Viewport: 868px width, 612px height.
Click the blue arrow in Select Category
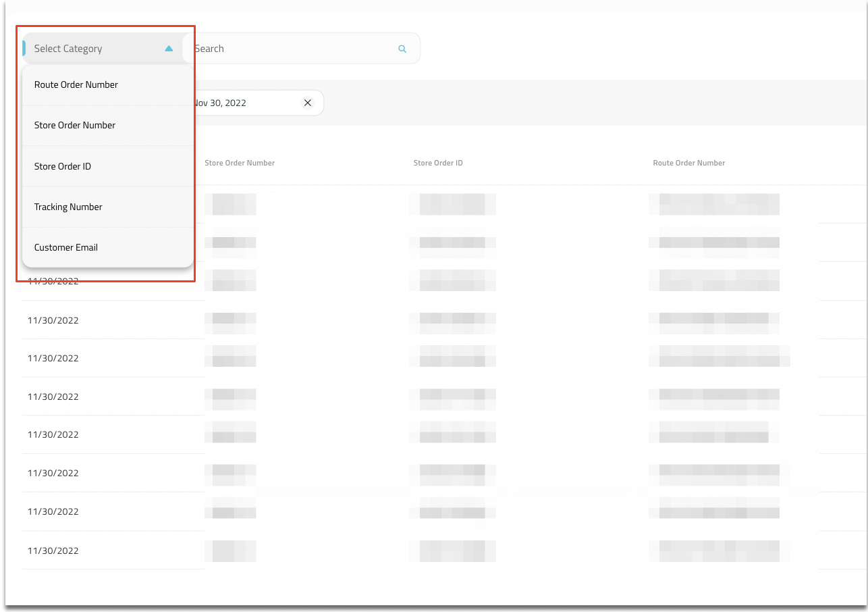click(169, 49)
